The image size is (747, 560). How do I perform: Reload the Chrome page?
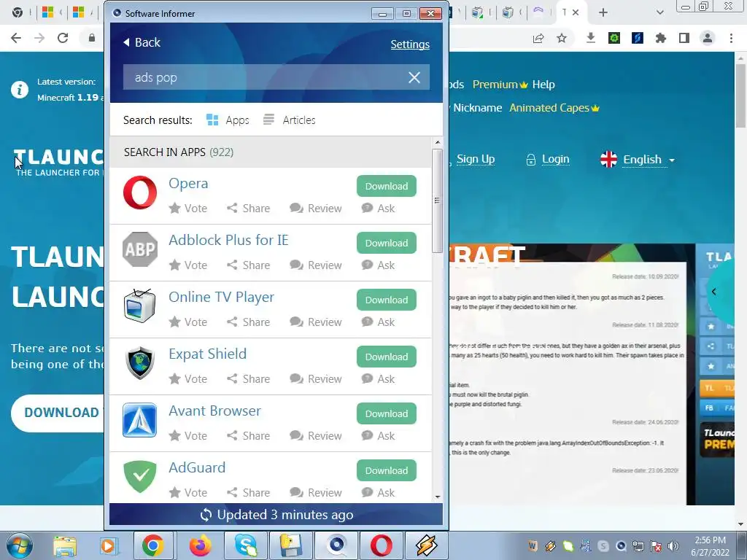[63, 38]
